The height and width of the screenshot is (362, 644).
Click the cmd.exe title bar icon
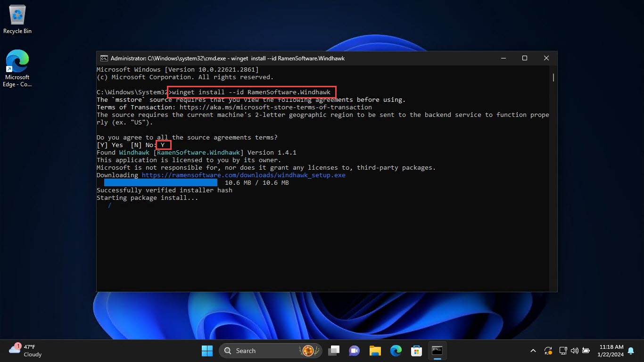(104, 58)
